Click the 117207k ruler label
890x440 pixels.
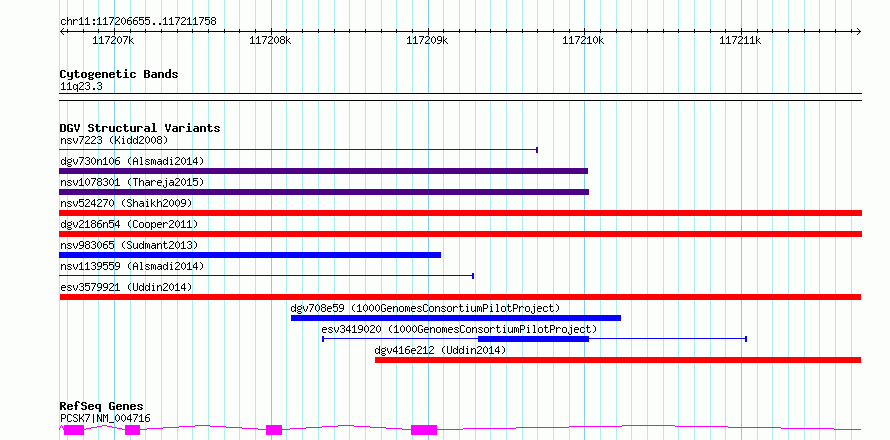tap(114, 40)
